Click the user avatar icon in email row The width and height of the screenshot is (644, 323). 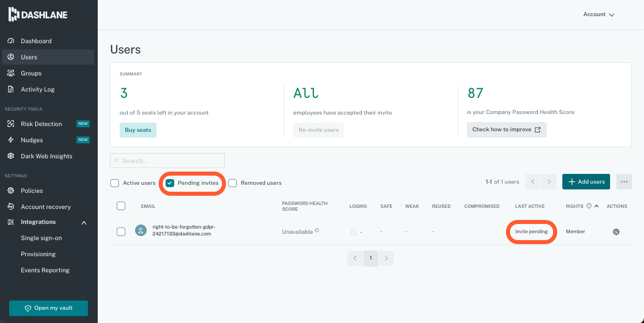(x=140, y=231)
